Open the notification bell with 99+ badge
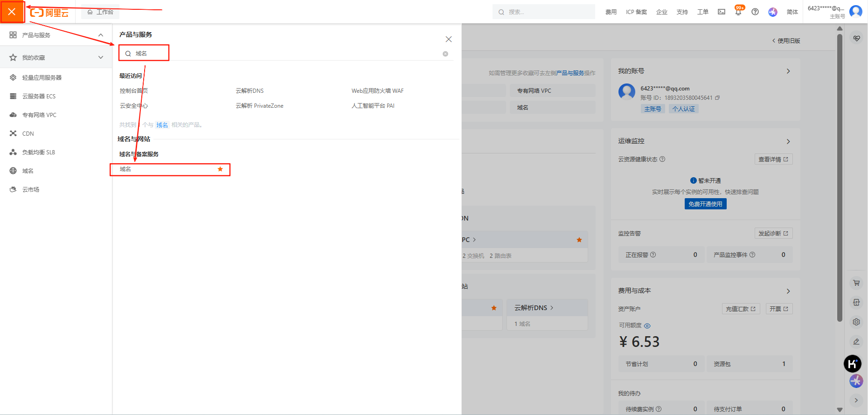This screenshot has width=868, height=415. click(x=738, y=12)
